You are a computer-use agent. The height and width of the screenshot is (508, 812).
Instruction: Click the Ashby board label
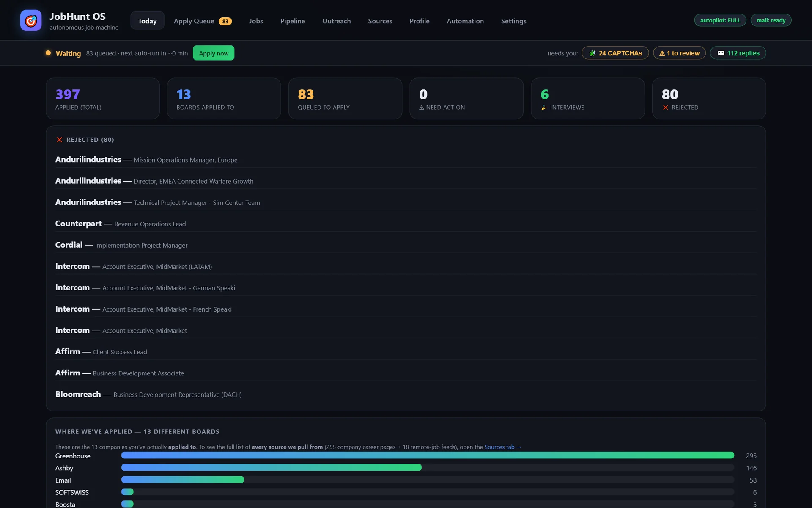[x=64, y=468]
